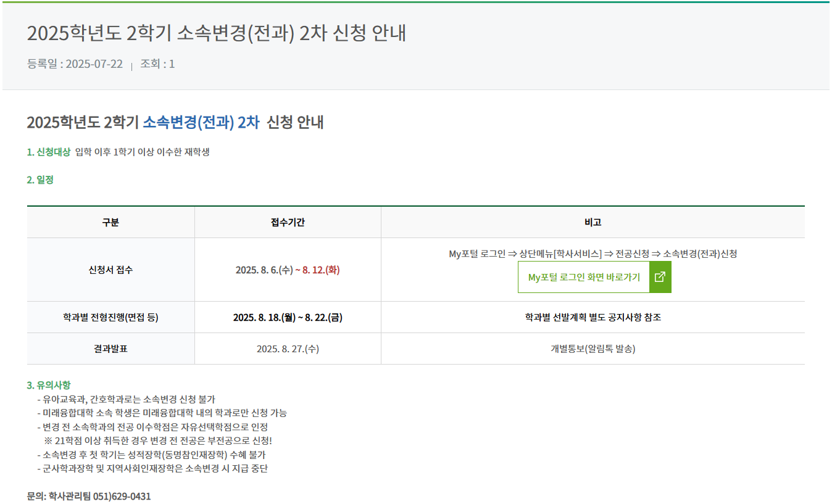Image resolution: width=832 pixels, height=504 pixels.
Task: Click the 비고 table column header
Action: [593, 222]
